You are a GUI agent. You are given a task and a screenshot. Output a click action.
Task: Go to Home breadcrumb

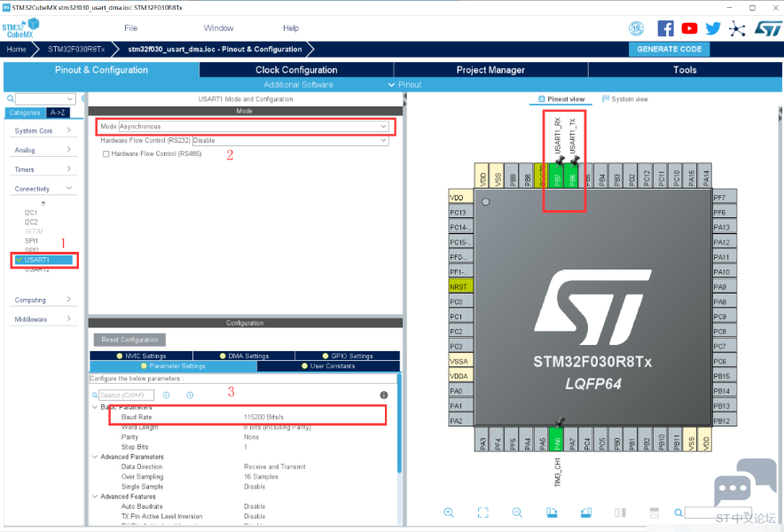16,49
